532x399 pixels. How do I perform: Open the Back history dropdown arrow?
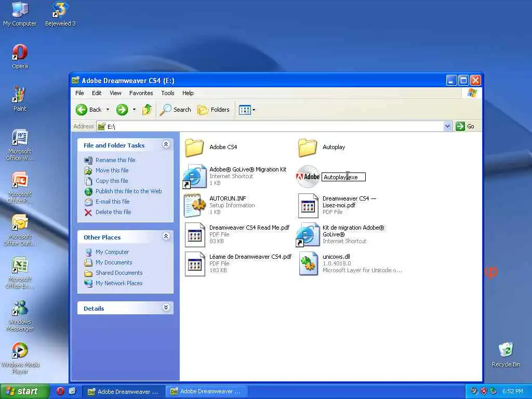(108, 110)
